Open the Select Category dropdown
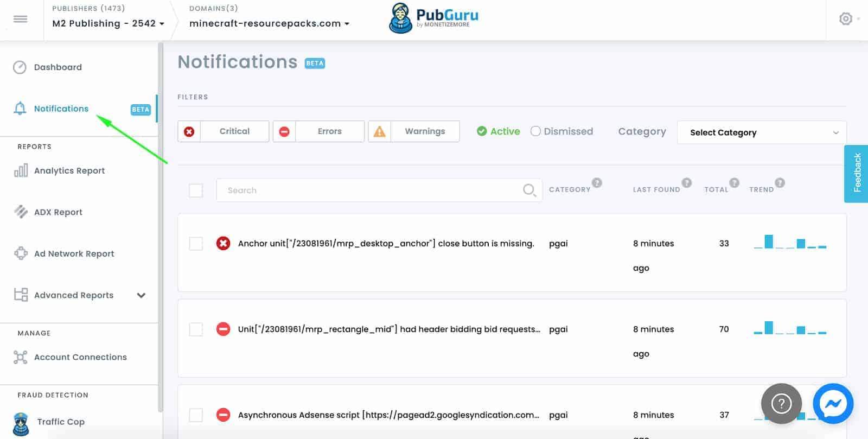The width and height of the screenshot is (868, 439). (x=762, y=132)
